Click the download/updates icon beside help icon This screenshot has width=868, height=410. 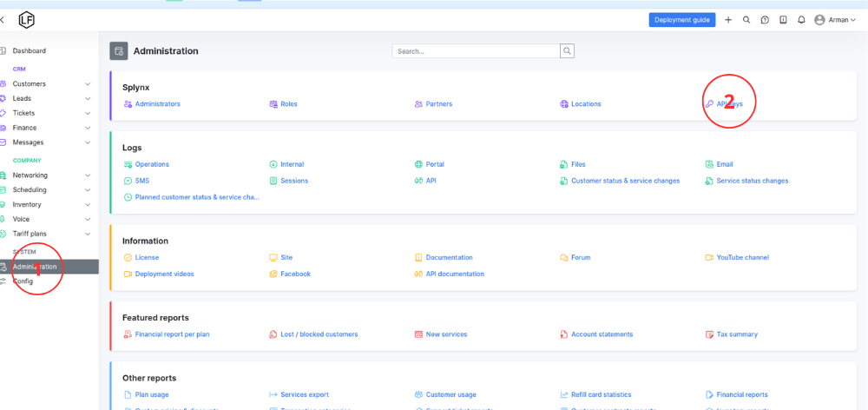point(783,20)
